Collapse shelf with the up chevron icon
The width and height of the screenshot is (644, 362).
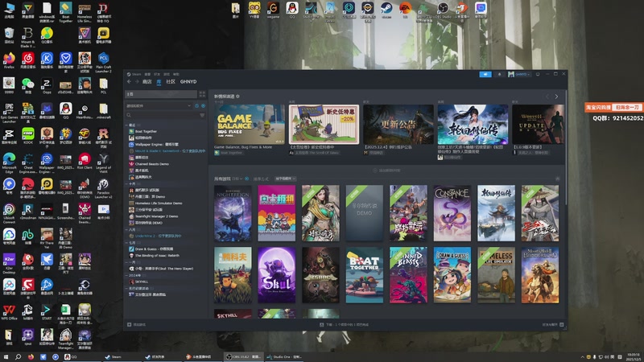click(x=557, y=179)
